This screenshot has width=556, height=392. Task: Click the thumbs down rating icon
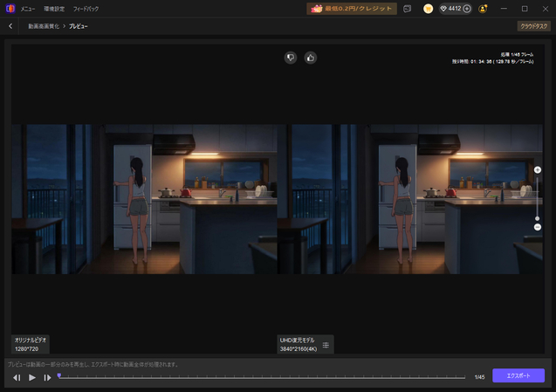[x=291, y=58]
